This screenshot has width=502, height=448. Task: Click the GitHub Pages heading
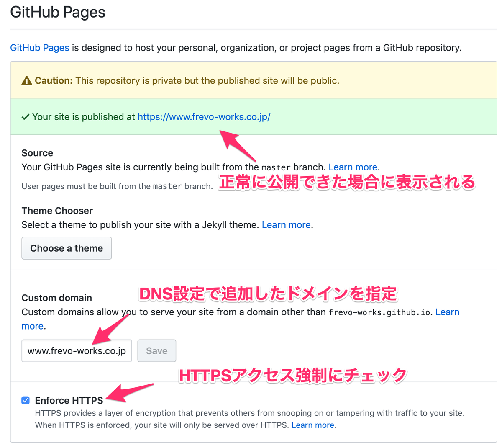(58, 12)
